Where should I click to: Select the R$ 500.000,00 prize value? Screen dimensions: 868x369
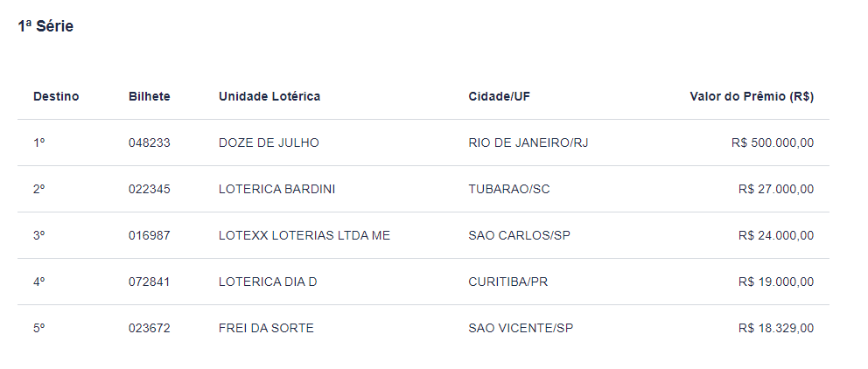(773, 143)
